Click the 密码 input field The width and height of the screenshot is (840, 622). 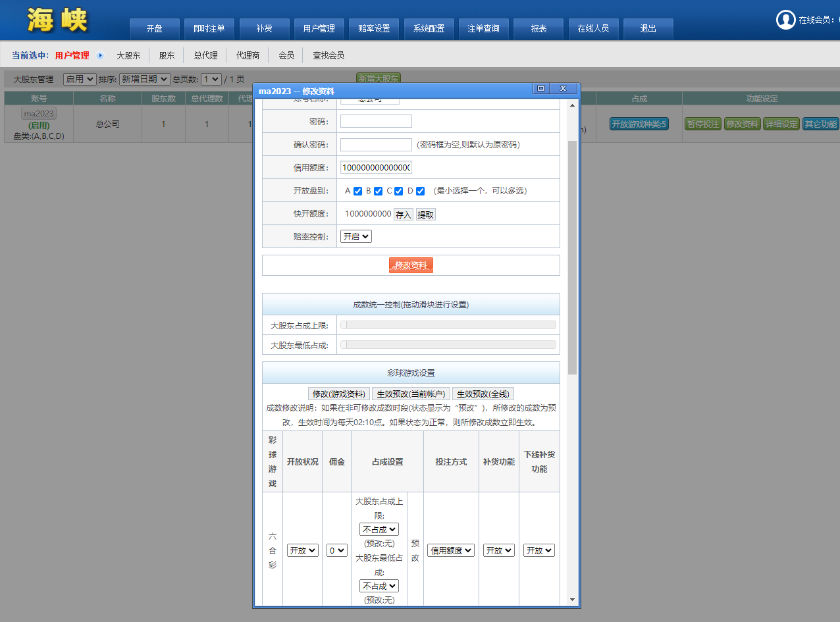pos(376,121)
